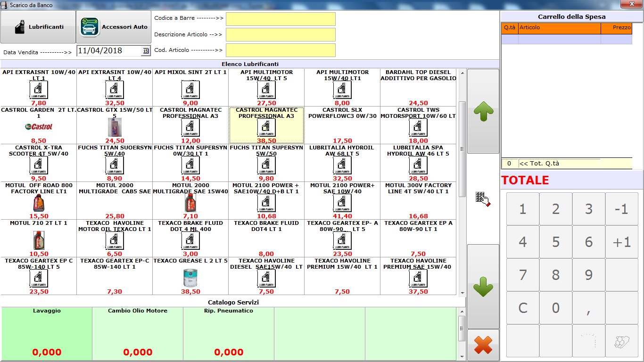The width and height of the screenshot is (644, 362).
Task: Increase quantity with +1 key
Action: [621, 242]
